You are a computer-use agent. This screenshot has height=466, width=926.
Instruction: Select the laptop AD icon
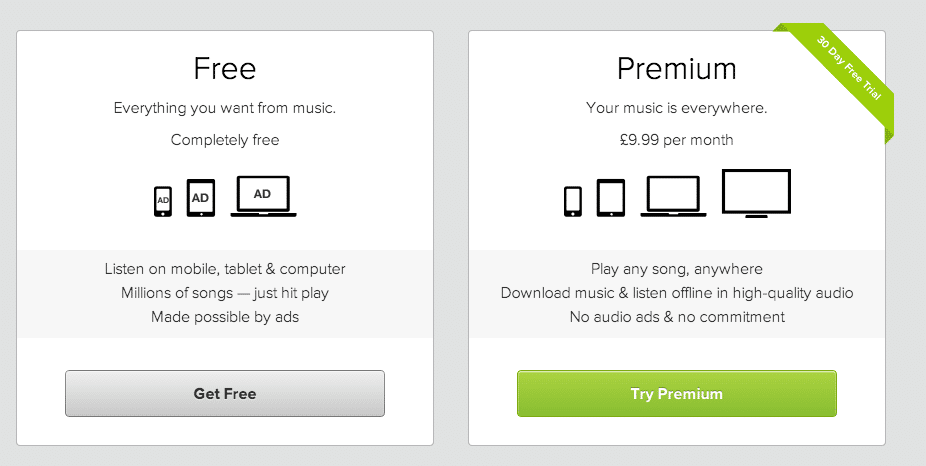point(263,196)
